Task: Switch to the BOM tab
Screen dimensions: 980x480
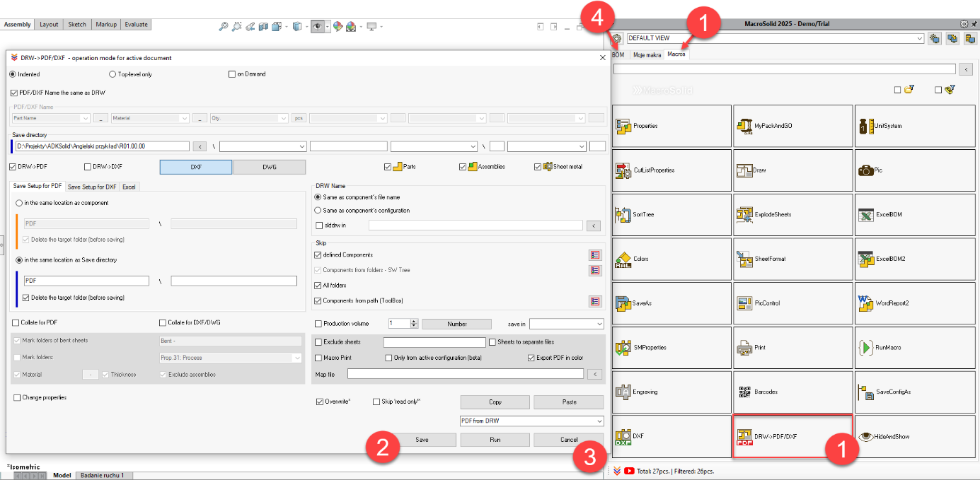Action: tap(618, 54)
